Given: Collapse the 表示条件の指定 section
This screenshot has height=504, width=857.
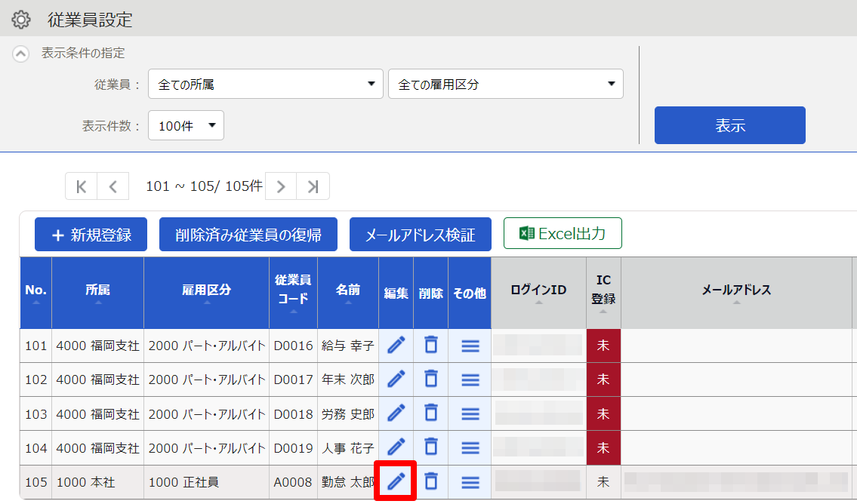Looking at the screenshot, I should click(x=21, y=54).
